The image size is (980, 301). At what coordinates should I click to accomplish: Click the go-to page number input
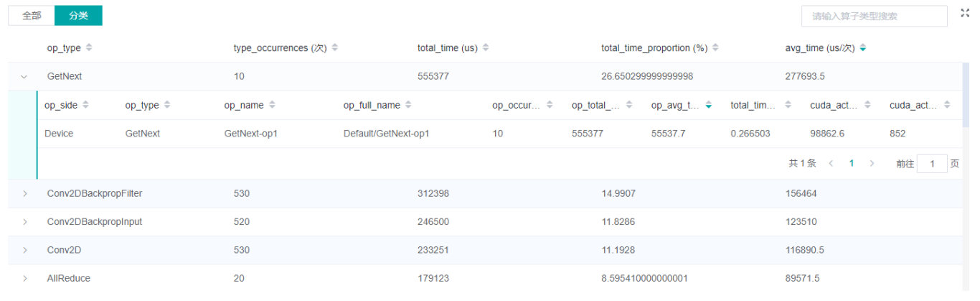click(932, 164)
